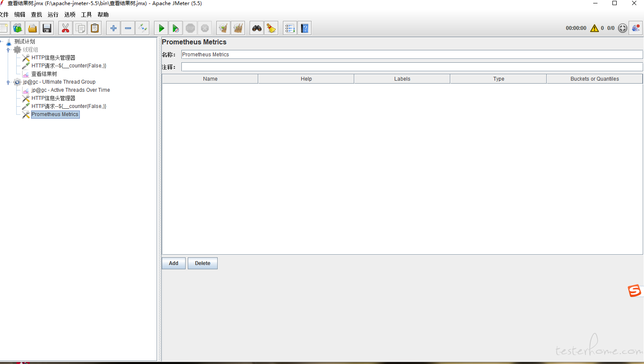
Task: Open the 选项 menu
Action: 70,15
